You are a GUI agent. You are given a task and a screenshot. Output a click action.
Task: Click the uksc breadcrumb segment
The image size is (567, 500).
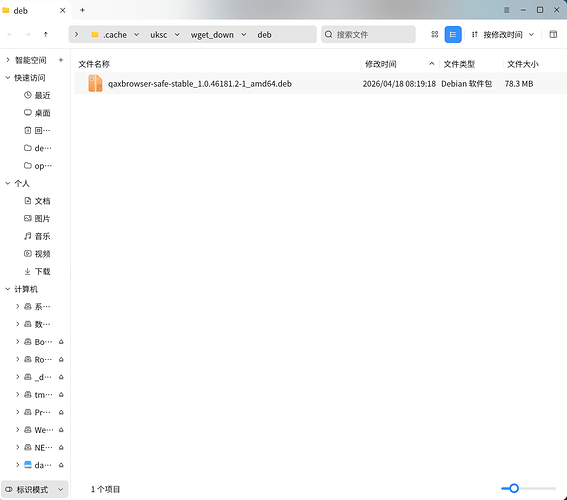[159, 35]
